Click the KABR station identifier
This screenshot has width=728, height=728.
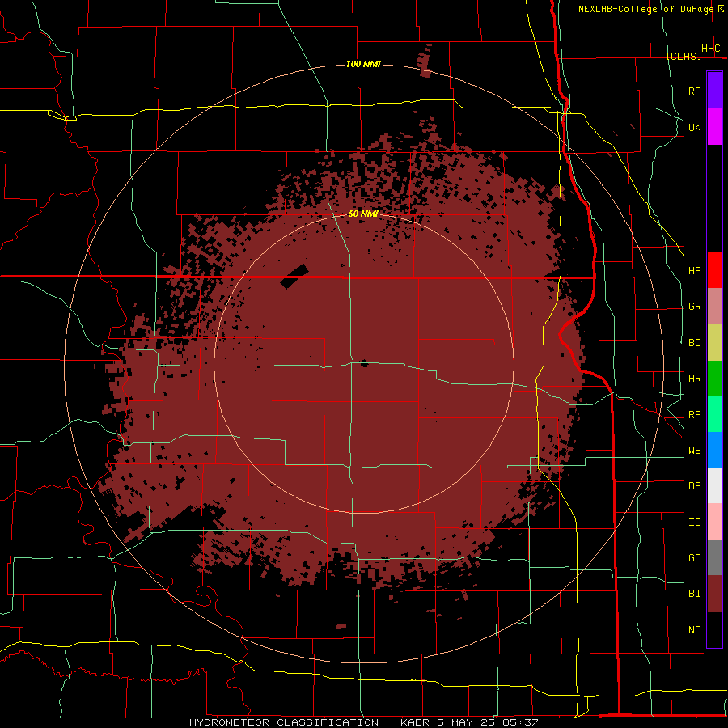pos(416,722)
